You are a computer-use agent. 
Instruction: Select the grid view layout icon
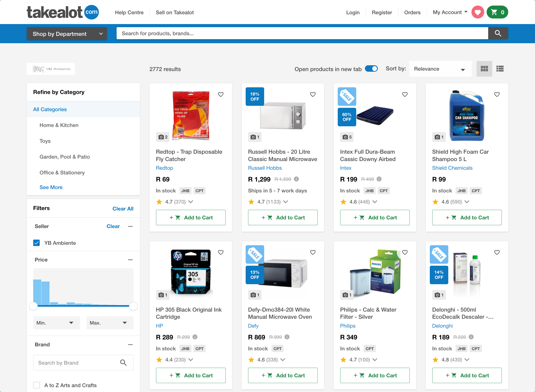pyautogui.click(x=484, y=69)
